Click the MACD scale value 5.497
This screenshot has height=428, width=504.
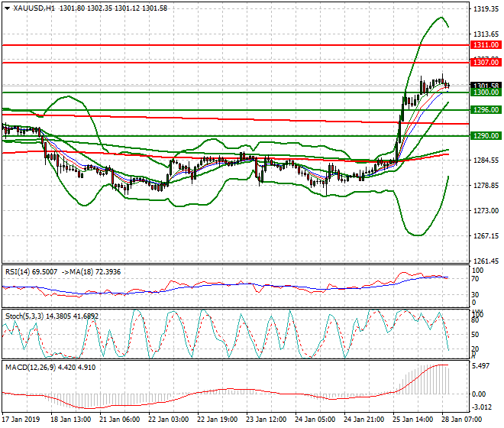[x=482, y=366]
